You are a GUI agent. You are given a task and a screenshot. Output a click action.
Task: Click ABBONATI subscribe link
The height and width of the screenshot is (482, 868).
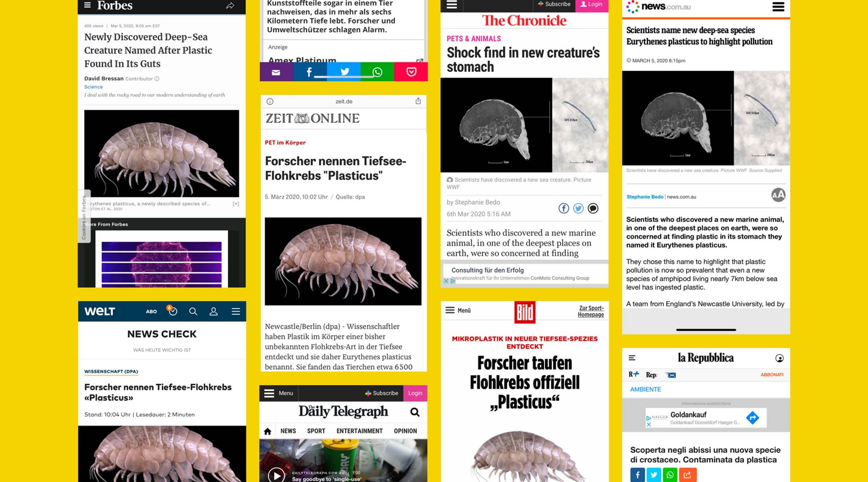[x=772, y=375]
